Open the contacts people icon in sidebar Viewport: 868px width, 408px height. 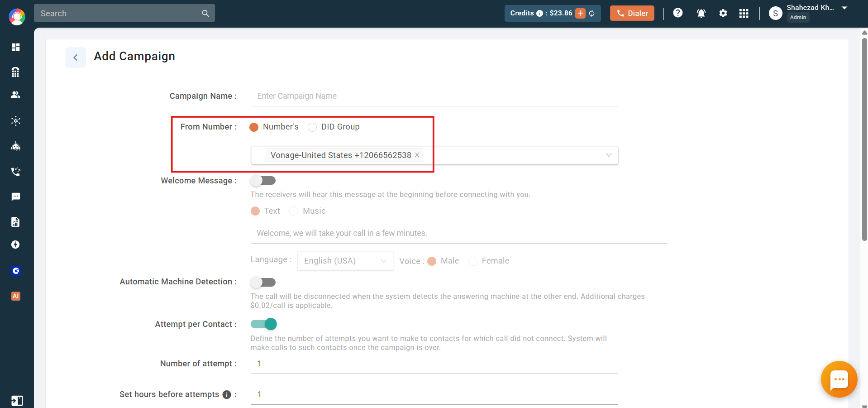coord(16,95)
